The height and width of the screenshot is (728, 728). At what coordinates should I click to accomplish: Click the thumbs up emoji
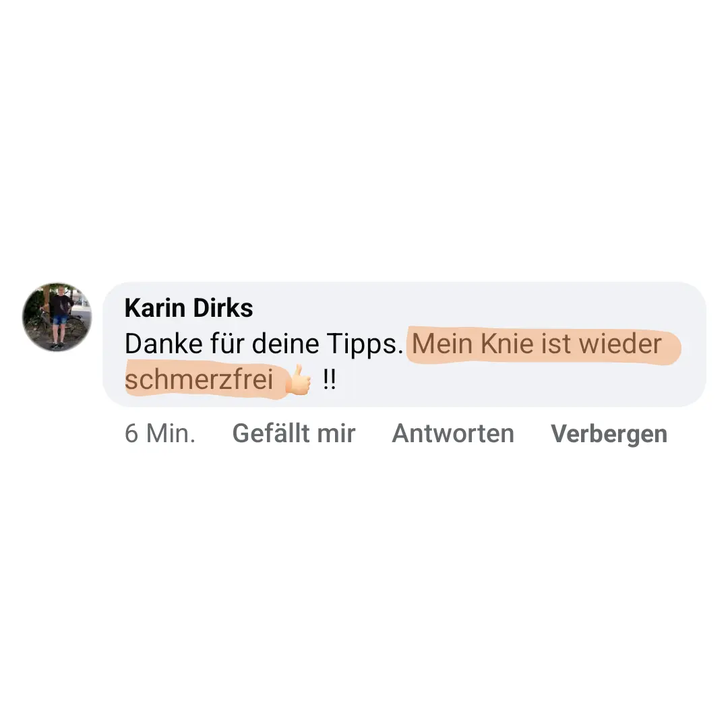298,380
